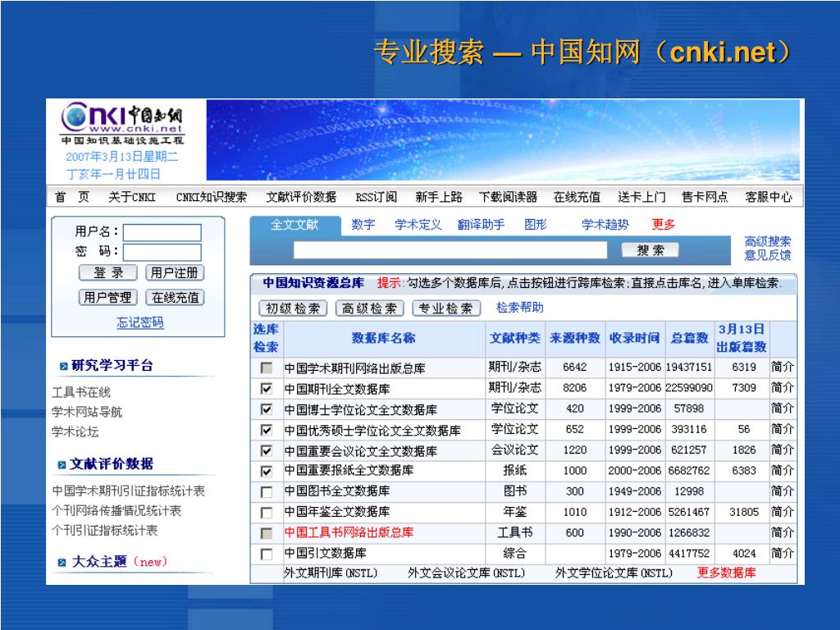Check the 中国图书全文数据库 checkbox
The height and width of the screenshot is (630, 840).
(x=267, y=492)
